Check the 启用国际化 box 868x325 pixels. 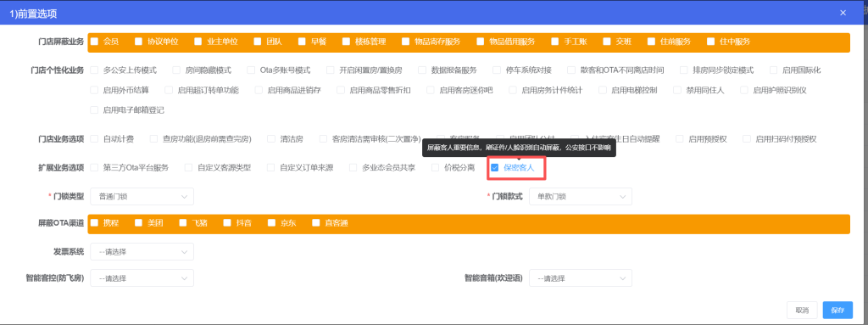[773, 70]
